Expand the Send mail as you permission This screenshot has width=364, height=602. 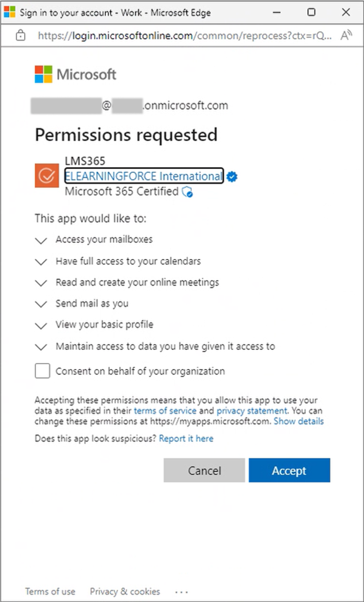tap(41, 304)
